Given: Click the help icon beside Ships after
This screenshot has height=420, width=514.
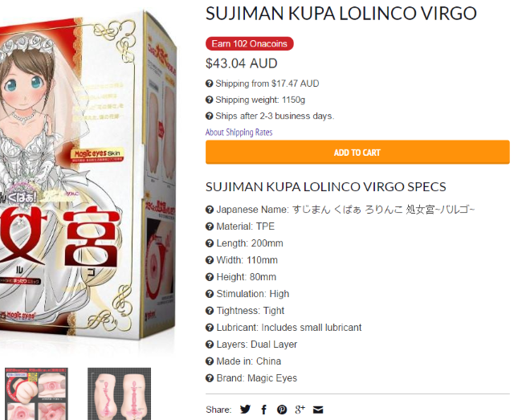Looking at the screenshot, I should pyautogui.click(x=209, y=116).
